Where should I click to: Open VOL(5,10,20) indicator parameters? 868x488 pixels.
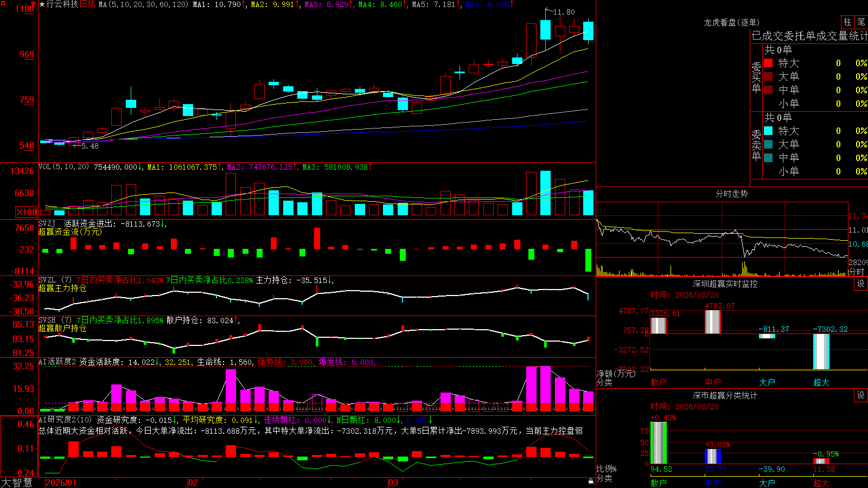point(63,167)
